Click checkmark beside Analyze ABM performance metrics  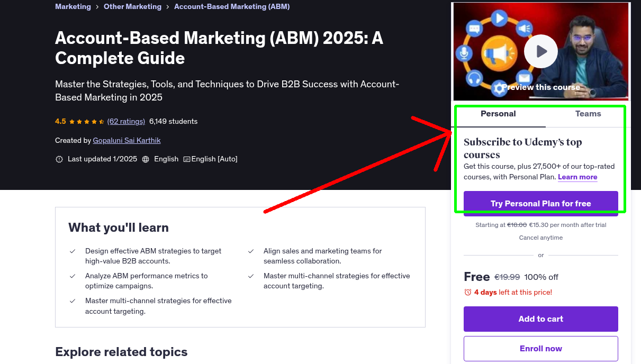[x=73, y=276]
